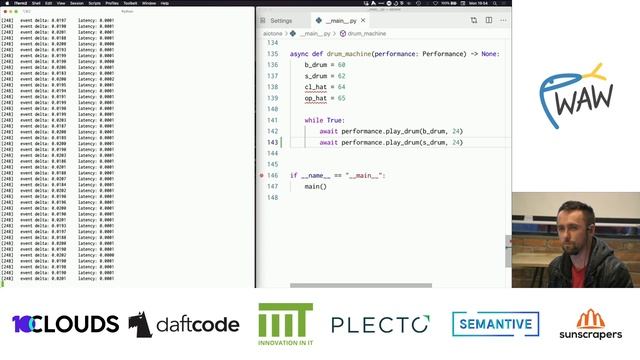Open the compare changes icon in editor toolbar
The width and height of the screenshot is (640, 360).
coord(474,20)
